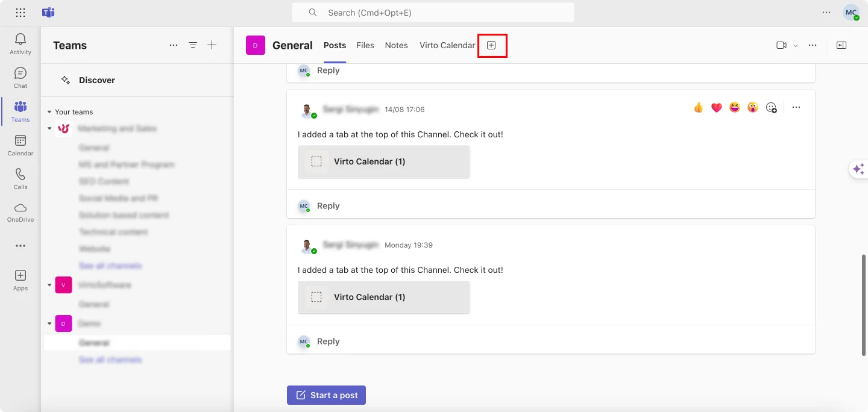
Task: Click the search box
Action: coord(433,13)
